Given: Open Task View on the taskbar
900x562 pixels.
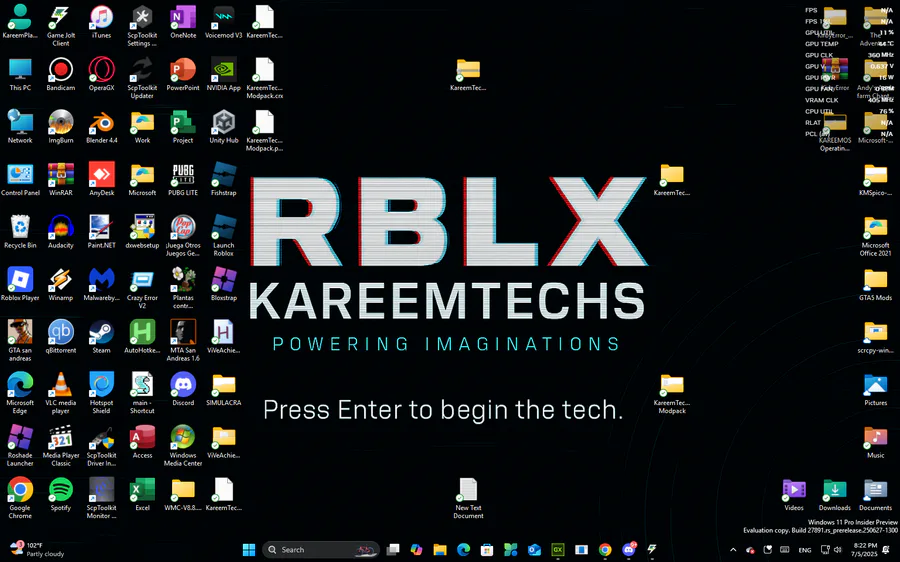Looking at the screenshot, I should coord(393,549).
